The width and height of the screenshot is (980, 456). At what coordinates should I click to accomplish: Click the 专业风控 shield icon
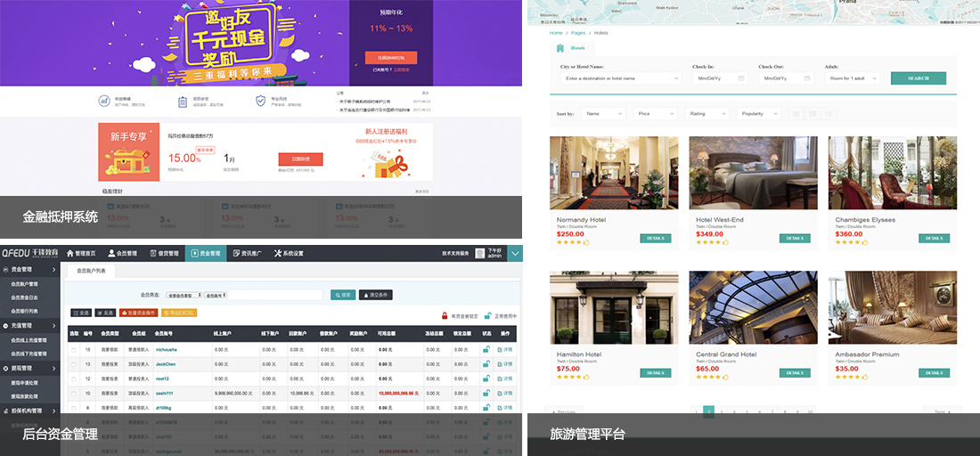[261, 102]
